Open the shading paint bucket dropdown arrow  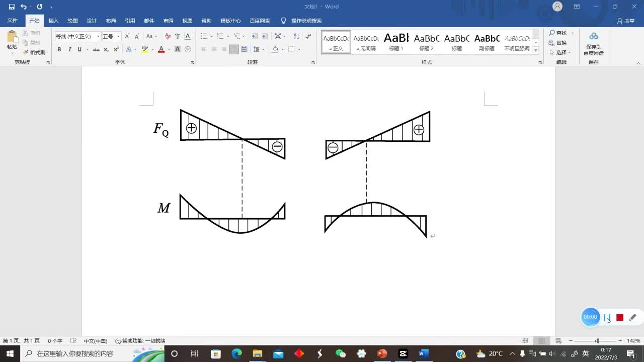click(283, 49)
